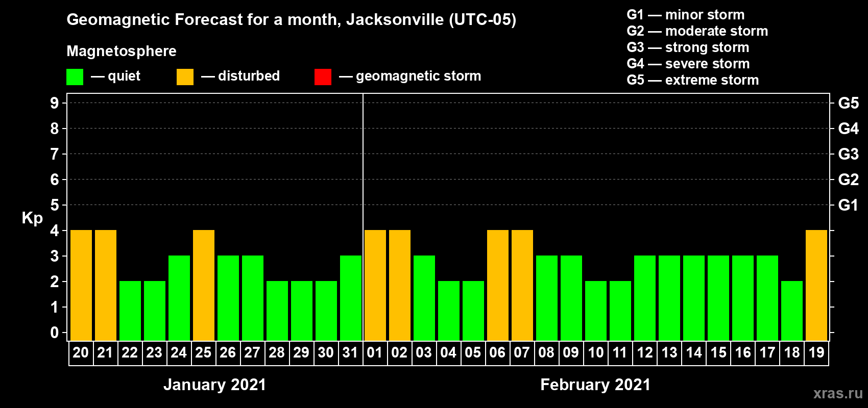
Task: Click the 'G4 — severe storm' legend text
Action: (x=688, y=64)
